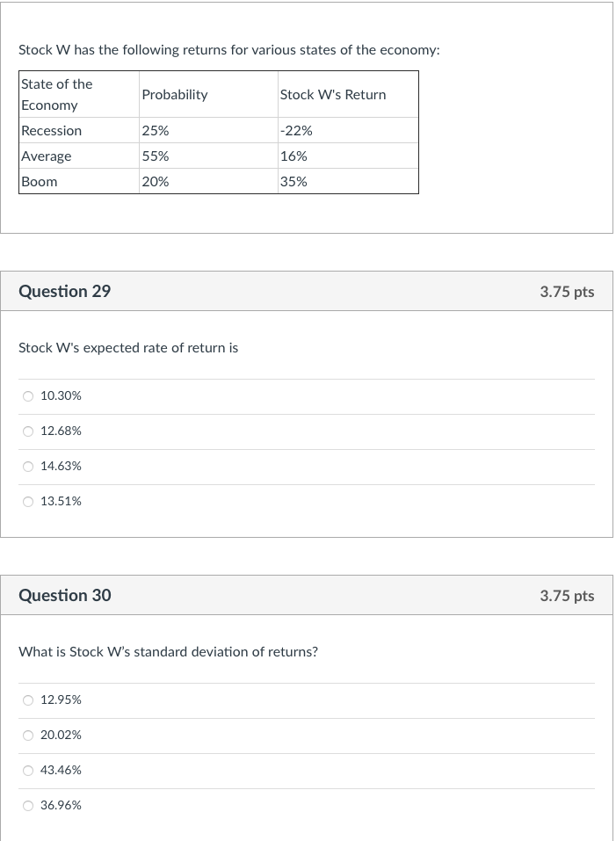Viewport: 616px width, 841px height.
Task: Click the 3.75 pts label for Question 29
Action: [567, 292]
